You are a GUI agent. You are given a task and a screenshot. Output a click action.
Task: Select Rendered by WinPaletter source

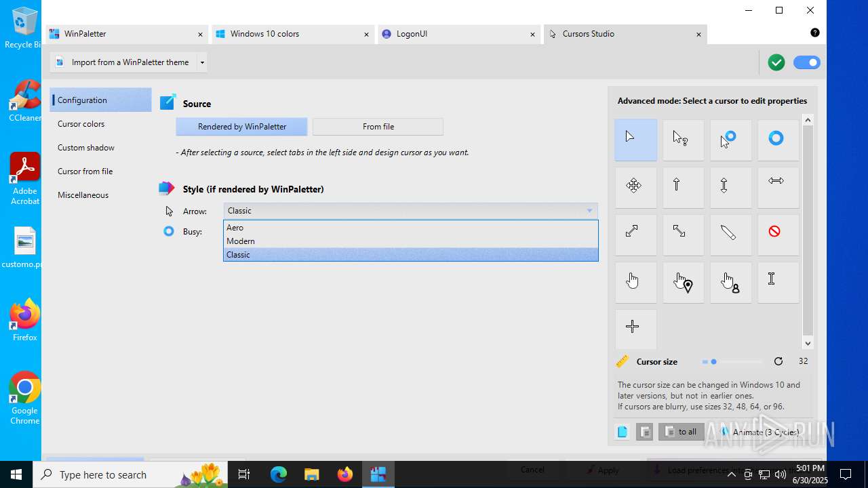tap(242, 127)
